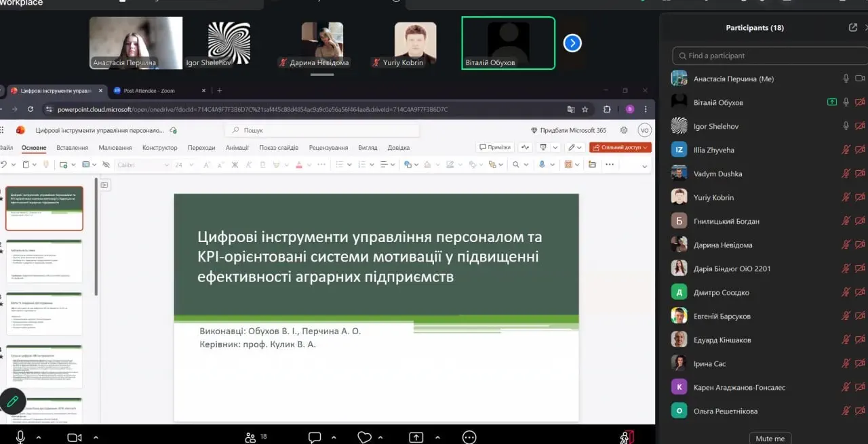The image size is (868, 444).
Task: Click the Mute me button
Action: 770,439
